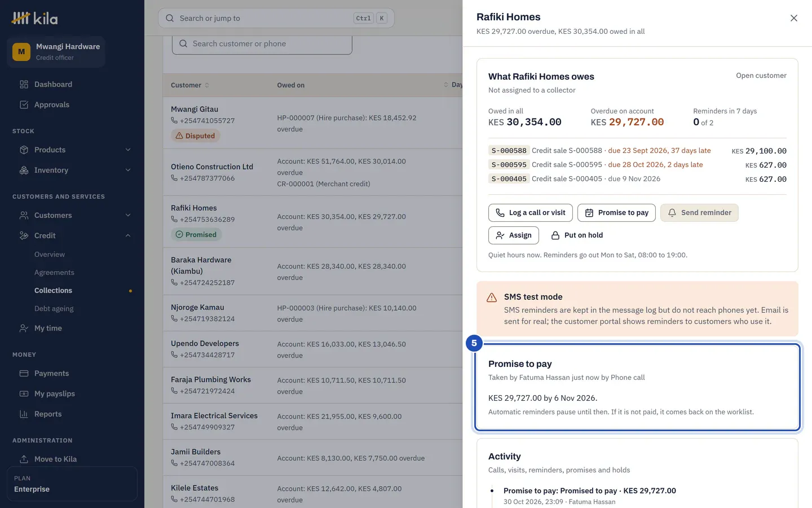812x508 pixels.
Task: Click the My payslips icon
Action: coord(24,393)
